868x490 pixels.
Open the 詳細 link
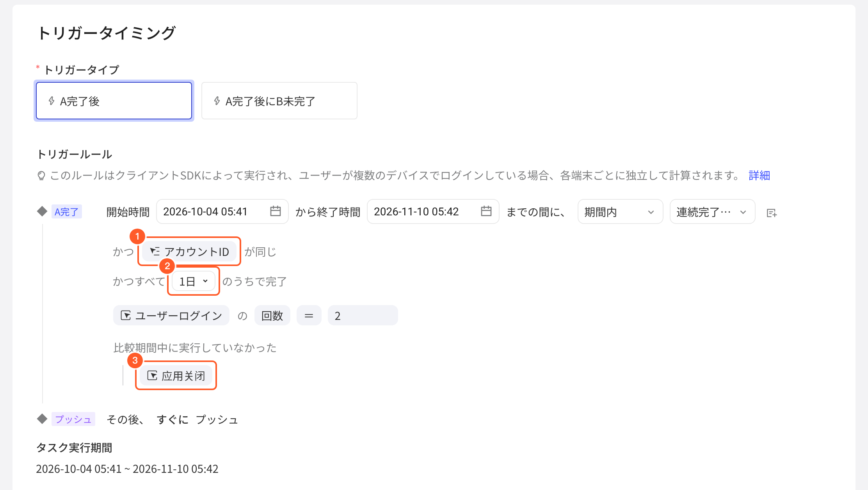point(759,176)
